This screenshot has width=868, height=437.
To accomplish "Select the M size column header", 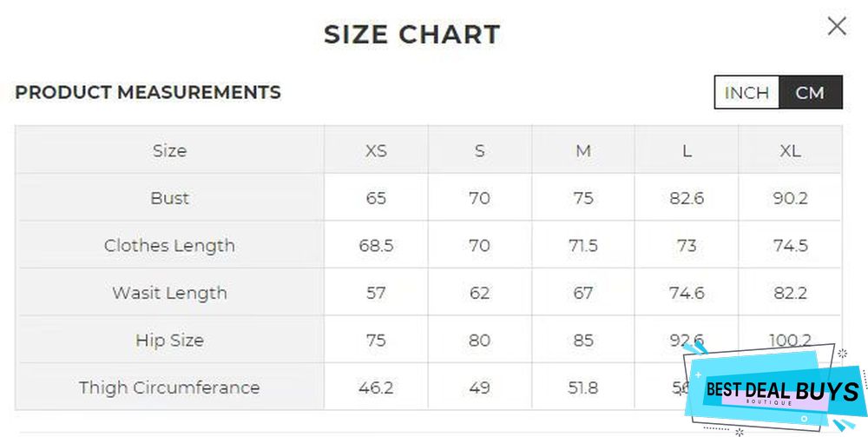I will [583, 150].
